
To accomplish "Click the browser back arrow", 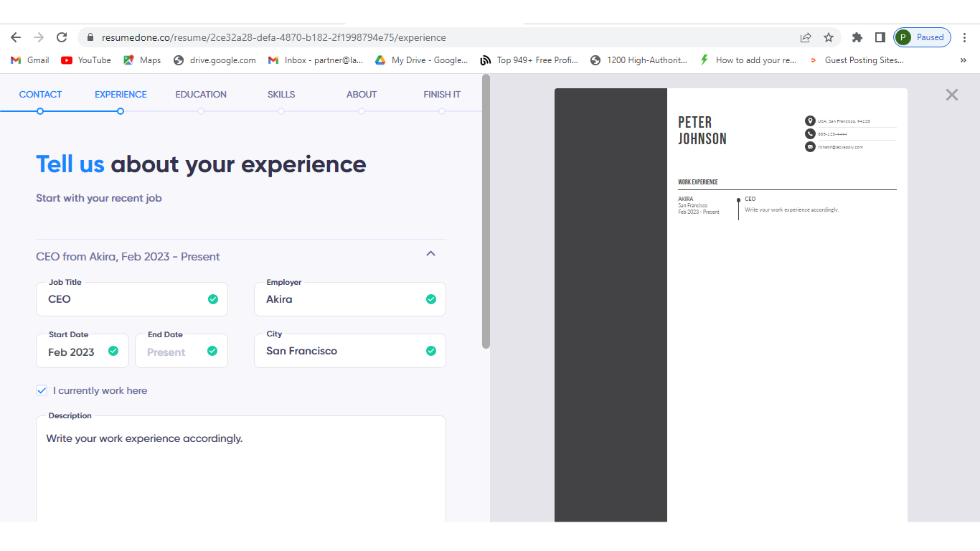I will pyautogui.click(x=16, y=37).
